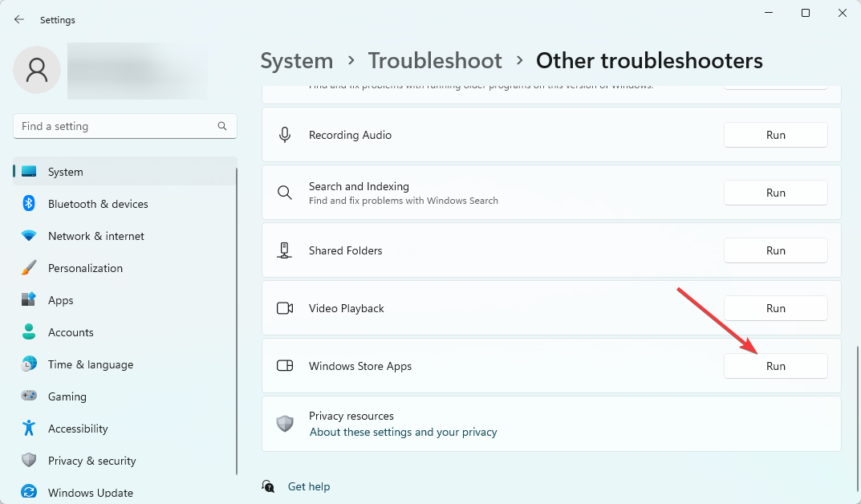Image resolution: width=861 pixels, height=504 pixels.
Task: Click the Other troubleshooters heading
Action: tap(649, 60)
